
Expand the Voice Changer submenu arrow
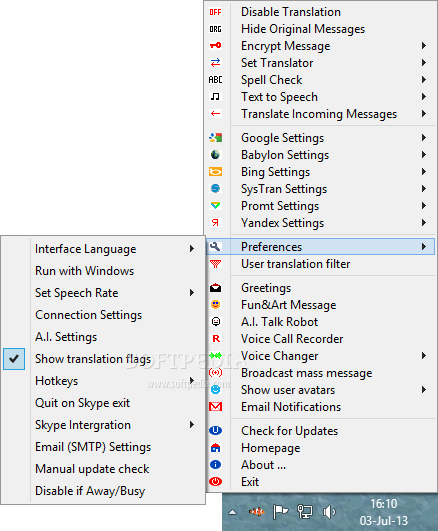[x=424, y=356]
